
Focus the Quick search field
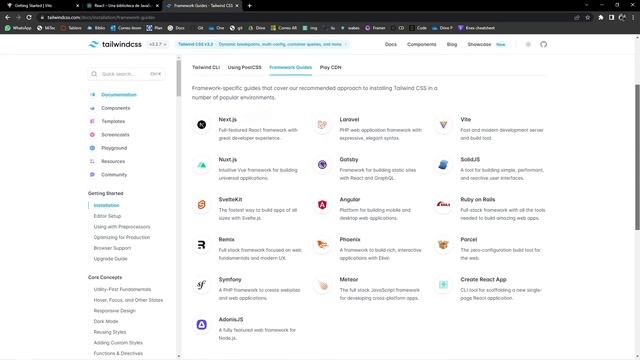pos(127,74)
